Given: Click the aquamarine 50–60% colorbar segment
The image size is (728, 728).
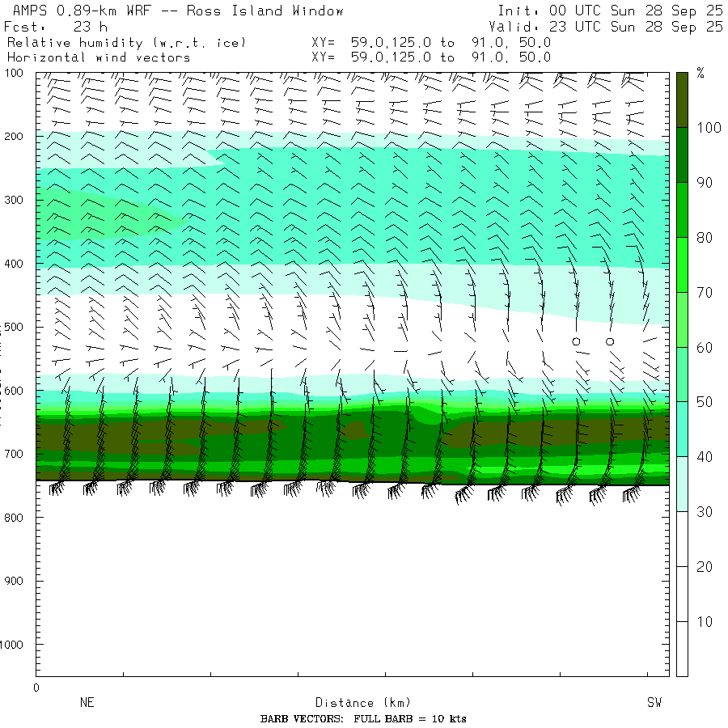Looking at the screenshot, I should [x=682, y=375].
